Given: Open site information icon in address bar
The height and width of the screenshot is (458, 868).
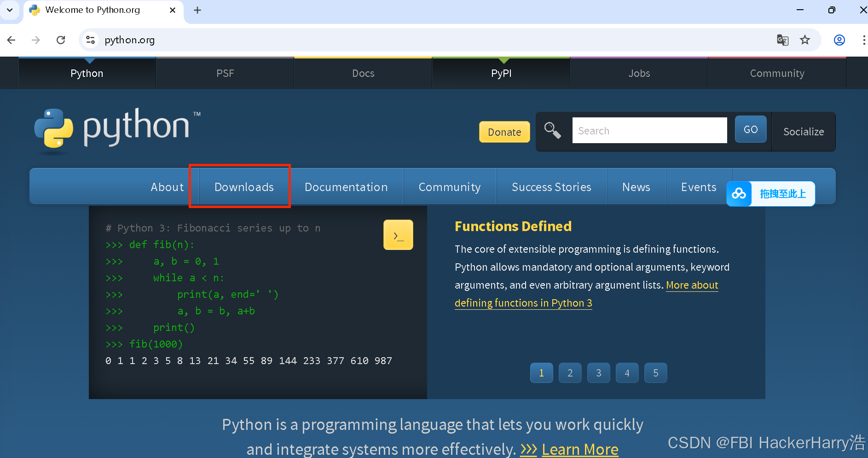Looking at the screenshot, I should 91,40.
